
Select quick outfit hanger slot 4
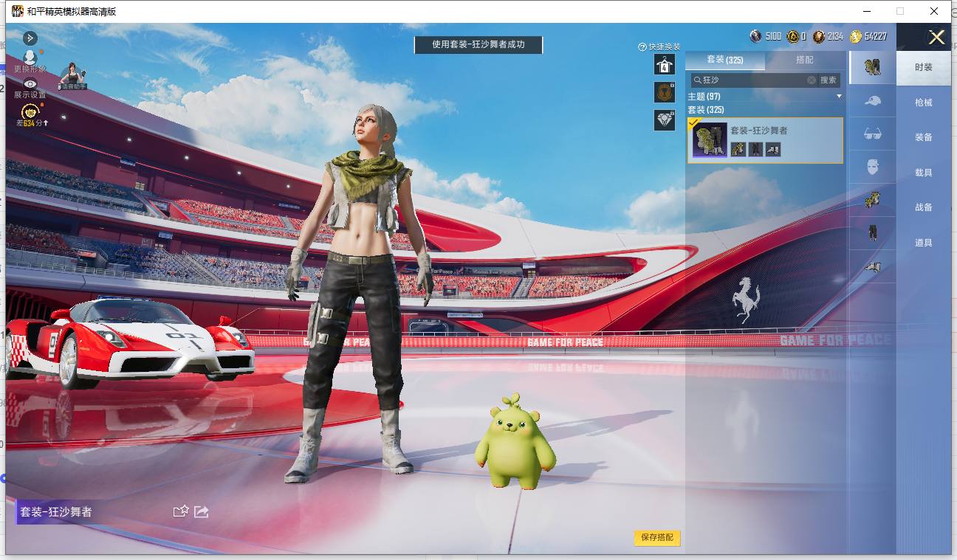[665, 64]
